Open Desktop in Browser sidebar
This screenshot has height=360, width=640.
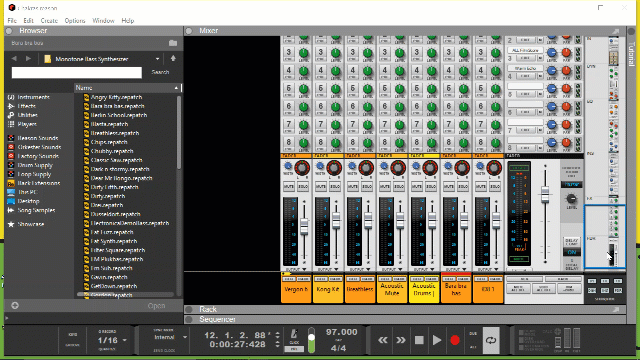tap(28, 201)
